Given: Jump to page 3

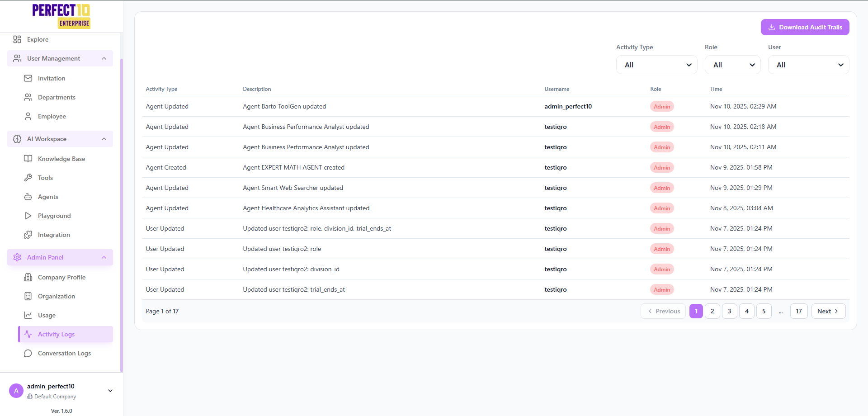Looking at the screenshot, I should [x=730, y=311].
